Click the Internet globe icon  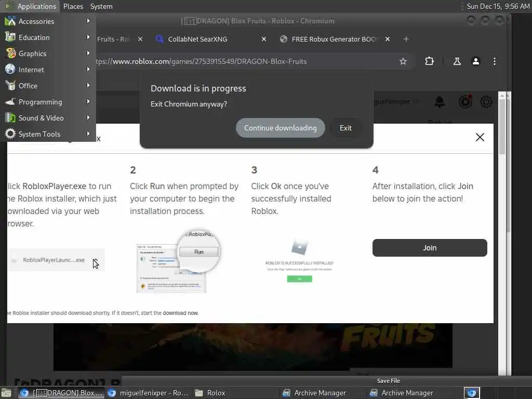pos(10,69)
